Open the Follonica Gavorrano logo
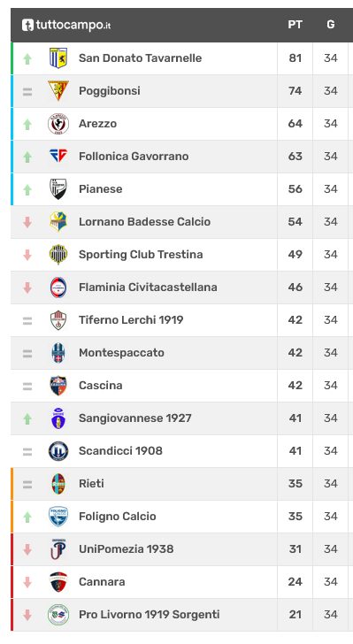Screen dimensions: 353x644 tap(58, 156)
